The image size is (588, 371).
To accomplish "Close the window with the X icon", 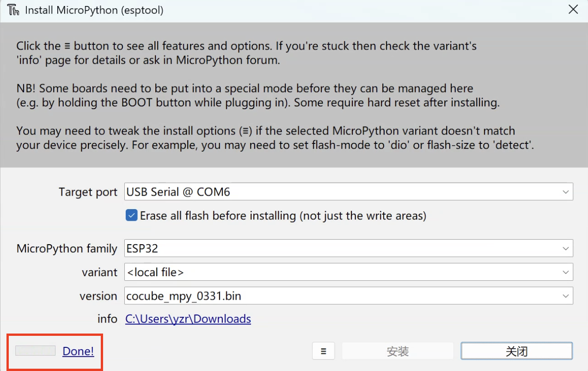I will (x=573, y=10).
